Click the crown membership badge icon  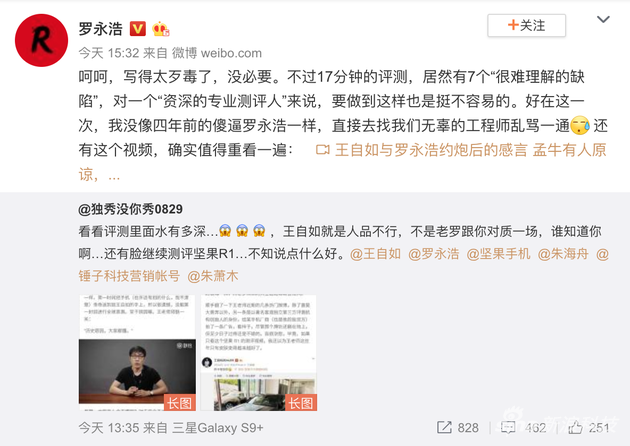(161, 29)
